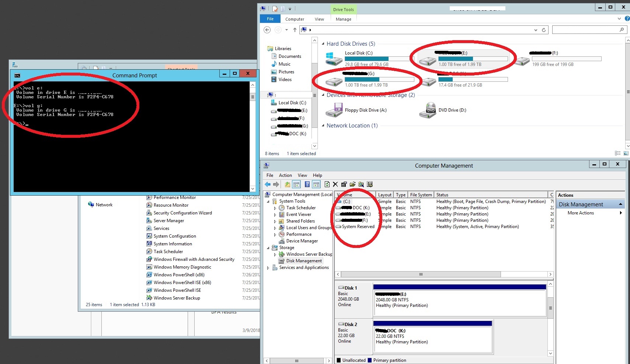Open Action menu in Computer Management
The image size is (630, 364).
tap(285, 175)
